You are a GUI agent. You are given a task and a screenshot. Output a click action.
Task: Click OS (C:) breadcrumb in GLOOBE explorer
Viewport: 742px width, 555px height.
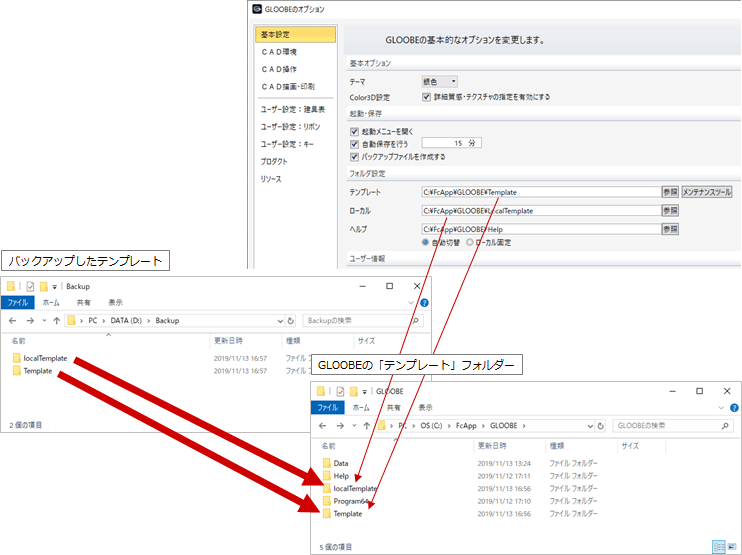coord(431,426)
